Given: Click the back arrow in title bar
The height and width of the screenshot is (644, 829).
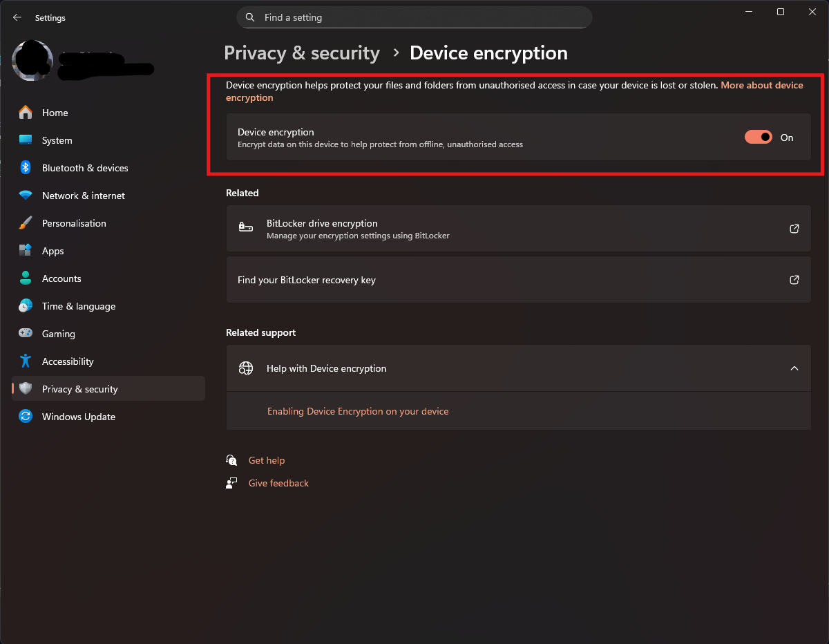Looking at the screenshot, I should [17, 18].
